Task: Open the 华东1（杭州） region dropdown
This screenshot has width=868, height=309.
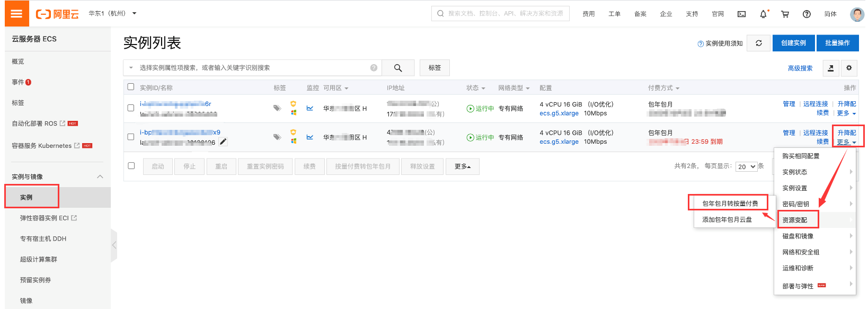Action: (x=112, y=13)
